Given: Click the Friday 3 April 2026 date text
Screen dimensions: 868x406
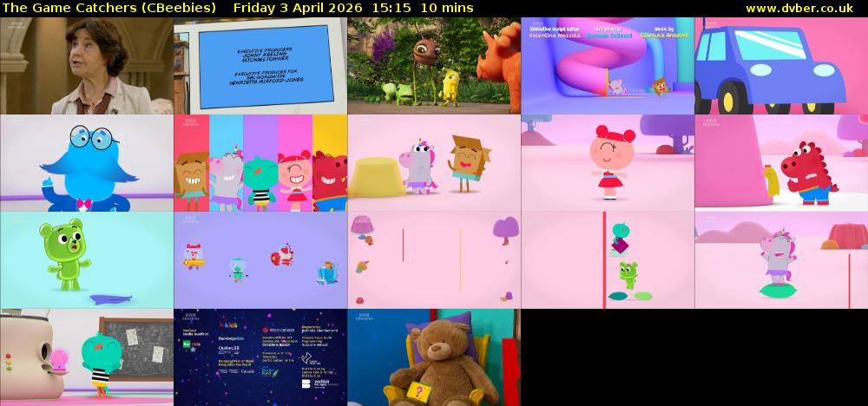Looking at the screenshot, I should [x=298, y=9].
